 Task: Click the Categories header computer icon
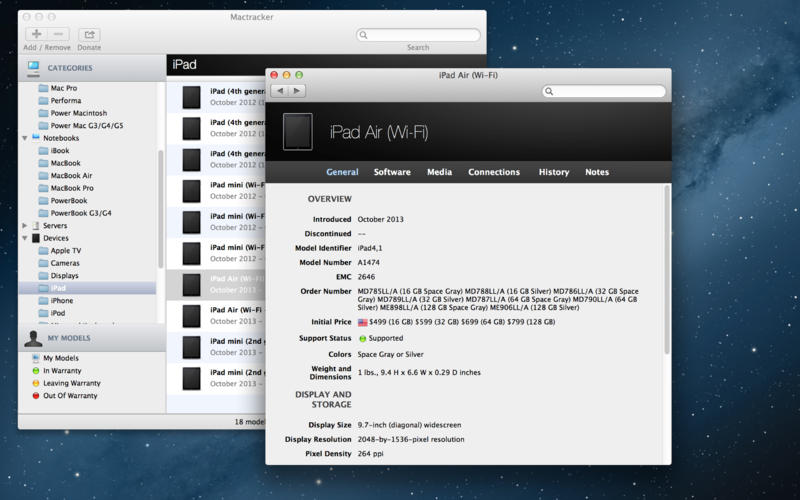pos(33,68)
